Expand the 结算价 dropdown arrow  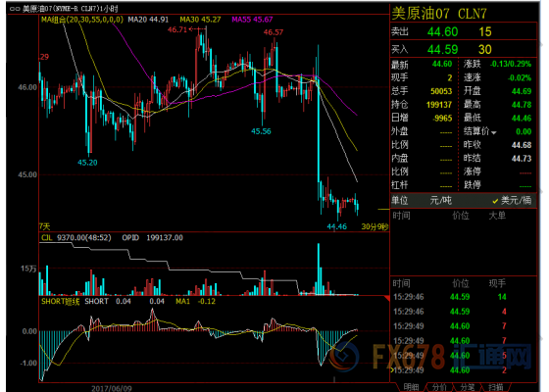[494, 132]
